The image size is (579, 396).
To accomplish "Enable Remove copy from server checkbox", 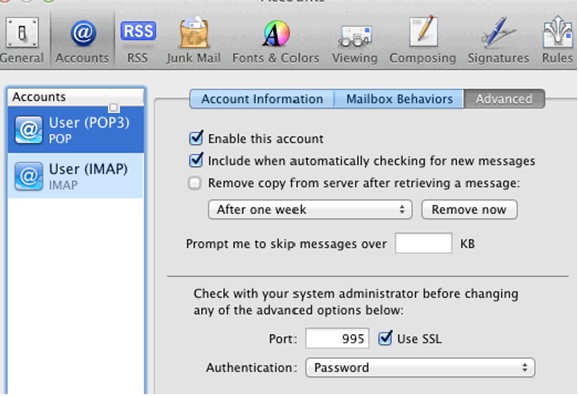I will click(195, 183).
